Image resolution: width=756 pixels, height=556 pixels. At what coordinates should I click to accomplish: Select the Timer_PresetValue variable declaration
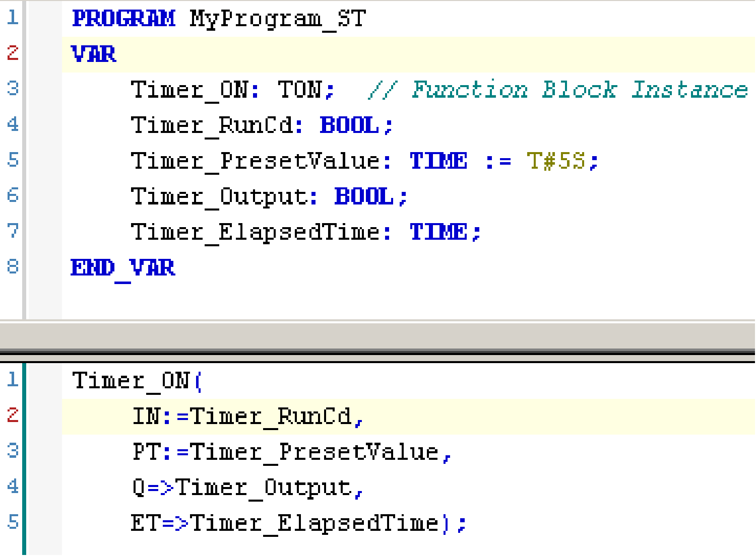256,161
